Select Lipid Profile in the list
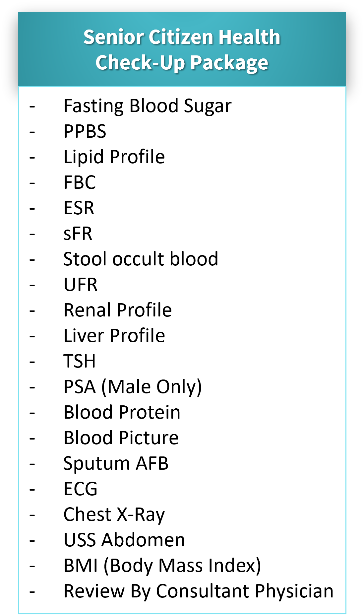The width and height of the screenshot is (364, 616). pyautogui.click(x=114, y=157)
